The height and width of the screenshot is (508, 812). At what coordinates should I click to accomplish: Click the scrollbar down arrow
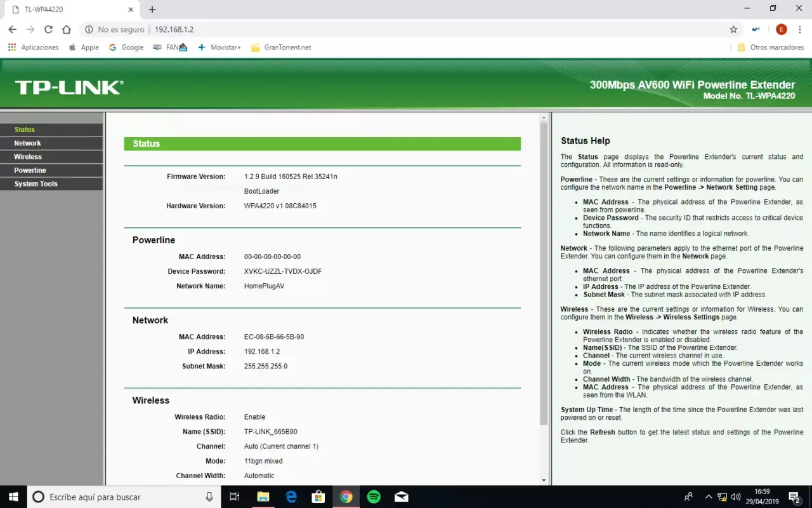click(543, 481)
